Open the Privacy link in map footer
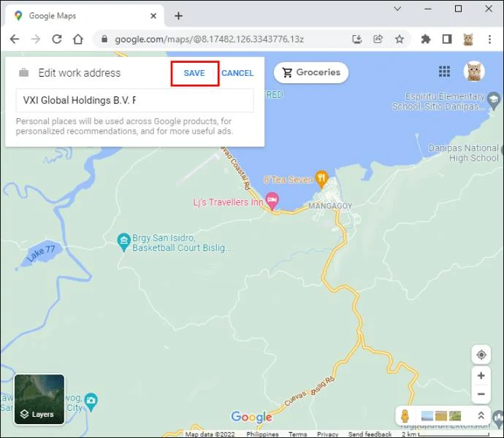 (x=327, y=434)
